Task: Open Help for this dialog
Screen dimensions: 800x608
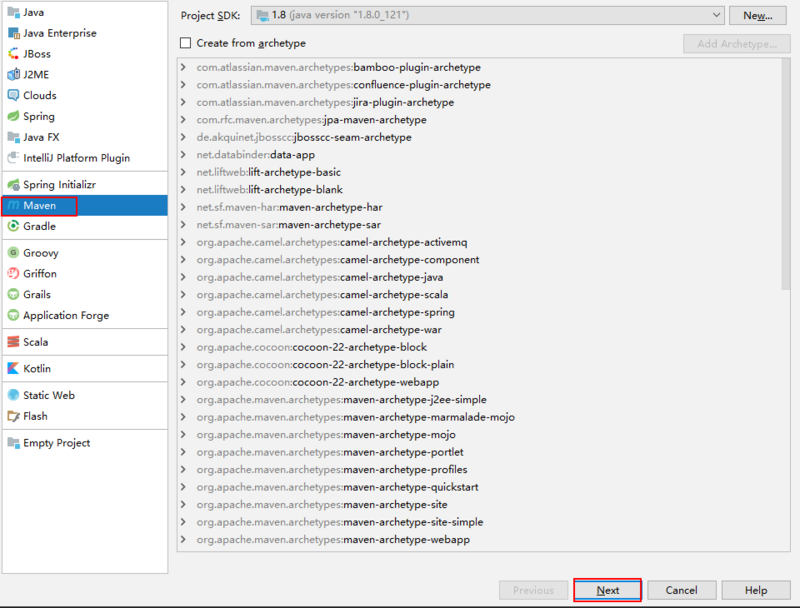Action: pyautogui.click(x=756, y=590)
